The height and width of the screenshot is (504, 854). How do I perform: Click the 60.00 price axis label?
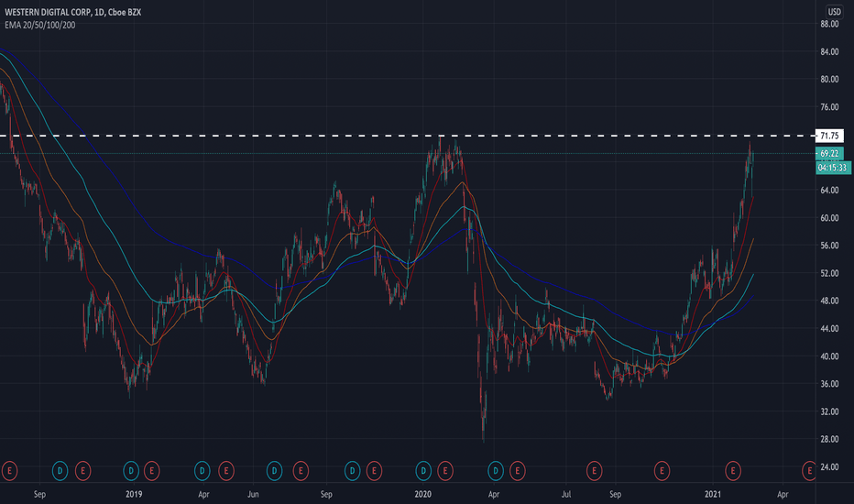pyautogui.click(x=829, y=218)
